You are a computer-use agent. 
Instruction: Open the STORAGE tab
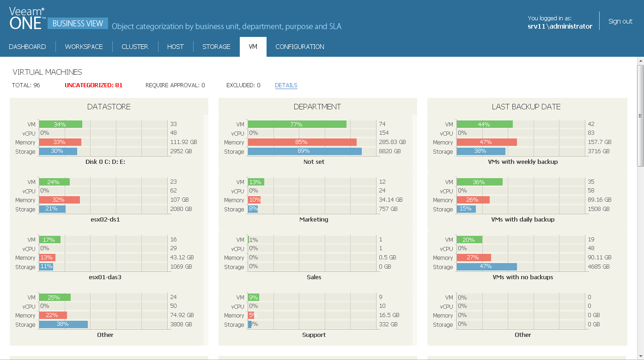(x=216, y=47)
